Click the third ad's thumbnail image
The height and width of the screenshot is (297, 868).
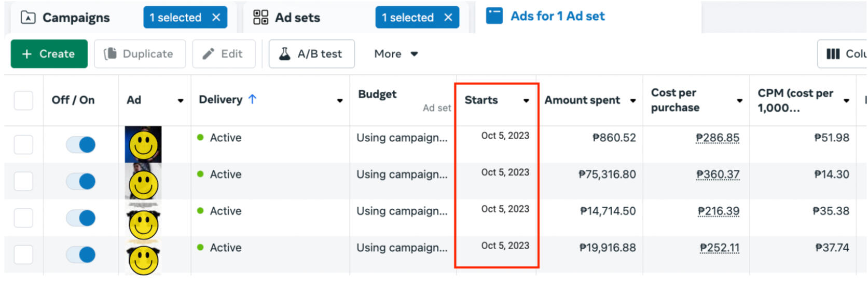(x=143, y=219)
